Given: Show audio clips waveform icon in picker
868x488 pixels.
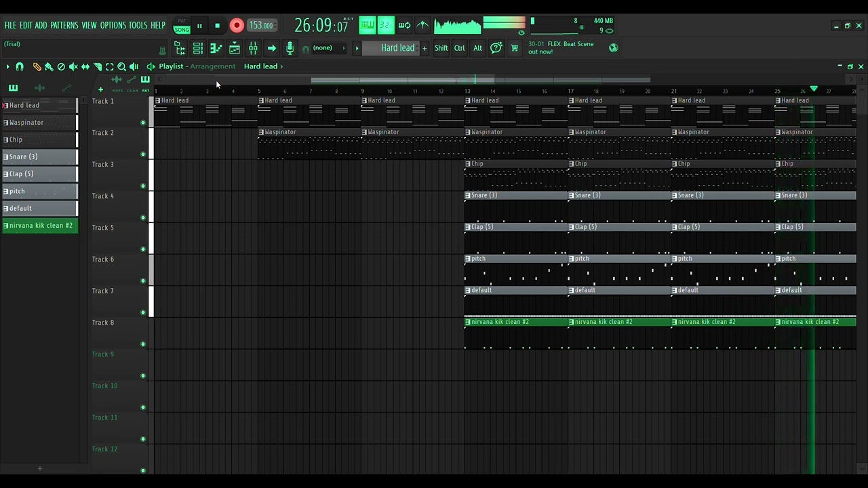Looking at the screenshot, I should coord(39,87).
